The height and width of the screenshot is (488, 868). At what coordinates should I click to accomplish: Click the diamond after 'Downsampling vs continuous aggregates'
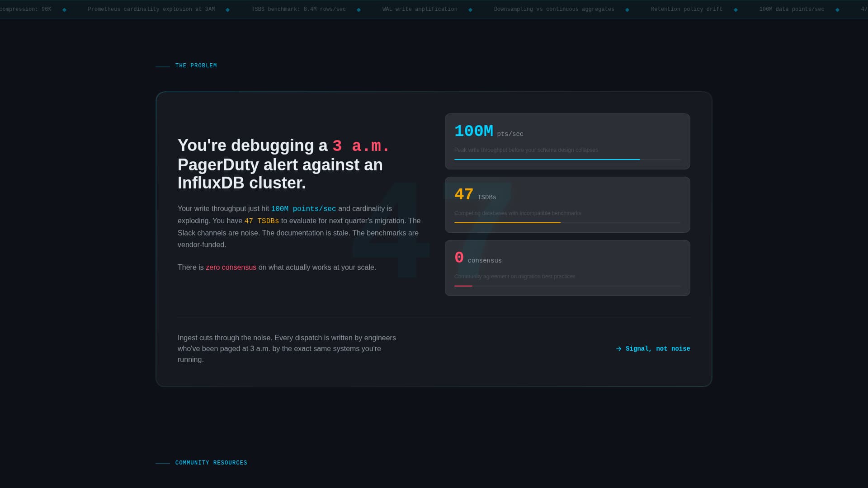pyautogui.click(x=627, y=10)
